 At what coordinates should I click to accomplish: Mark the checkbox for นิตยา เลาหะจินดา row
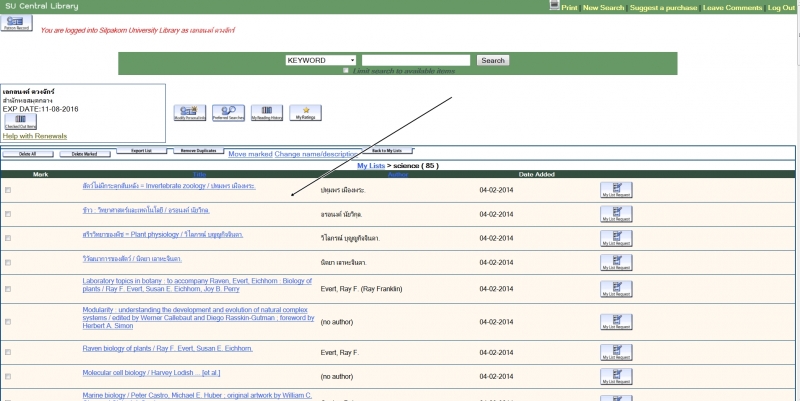tap(8, 262)
